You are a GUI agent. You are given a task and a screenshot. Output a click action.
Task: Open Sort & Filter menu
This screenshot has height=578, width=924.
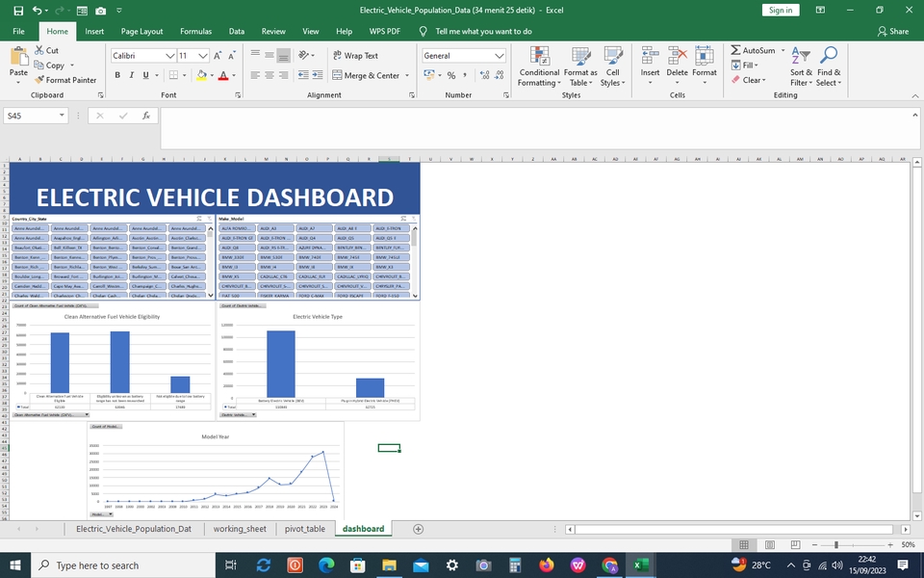click(x=801, y=66)
